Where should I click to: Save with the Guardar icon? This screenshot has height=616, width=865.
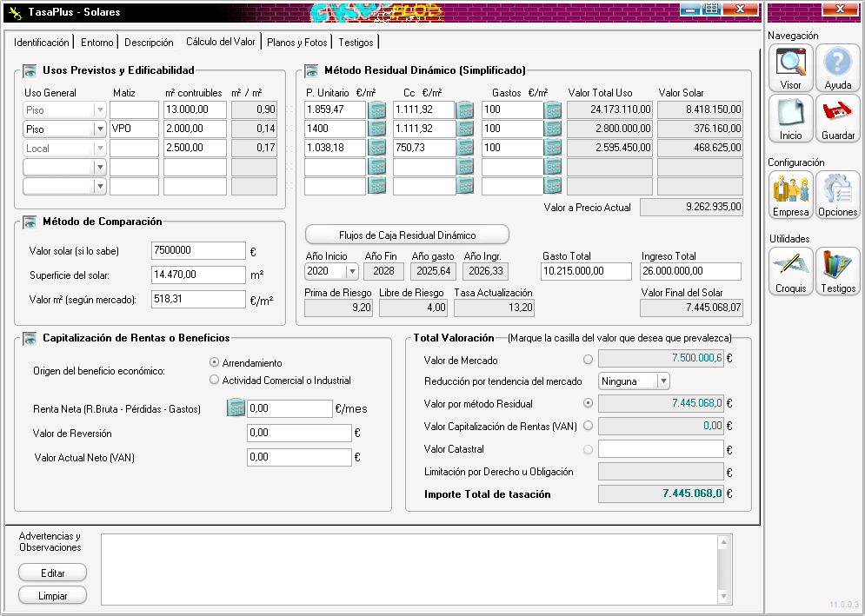(x=837, y=118)
